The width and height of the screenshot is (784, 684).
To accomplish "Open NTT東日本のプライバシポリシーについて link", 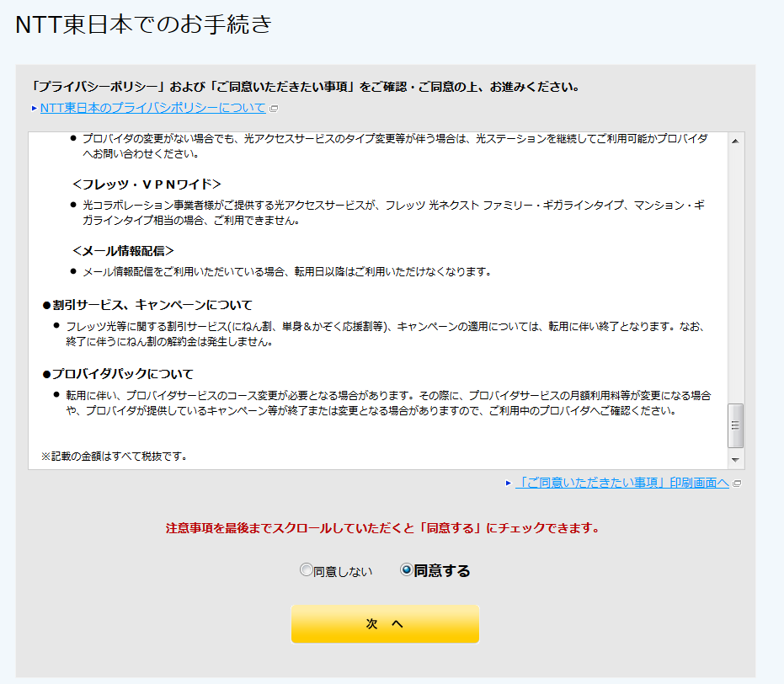I will (x=152, y=108).
